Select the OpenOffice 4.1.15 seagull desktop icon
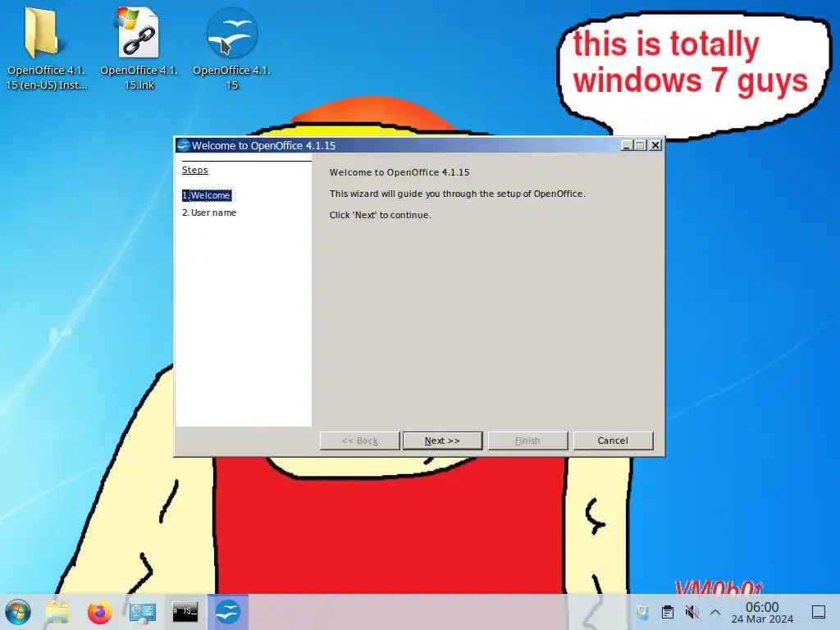Screen dimensions: 840x630 click(x=232, y=48)
